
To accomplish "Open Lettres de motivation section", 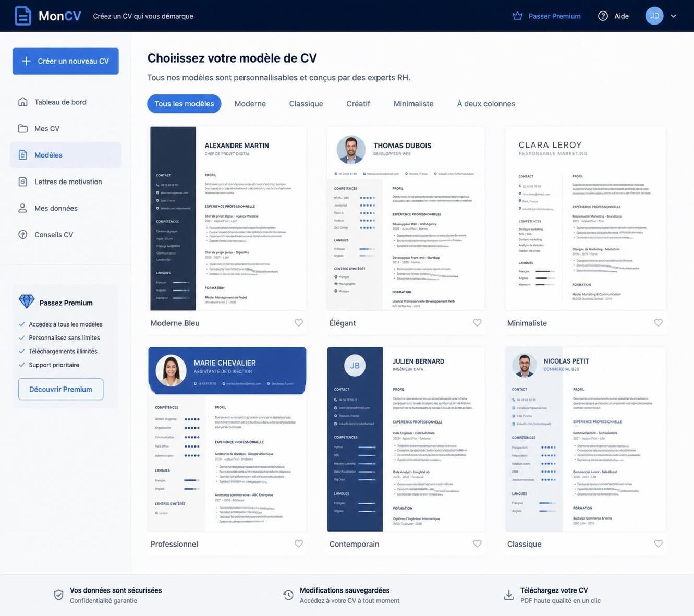I will 66,182.
